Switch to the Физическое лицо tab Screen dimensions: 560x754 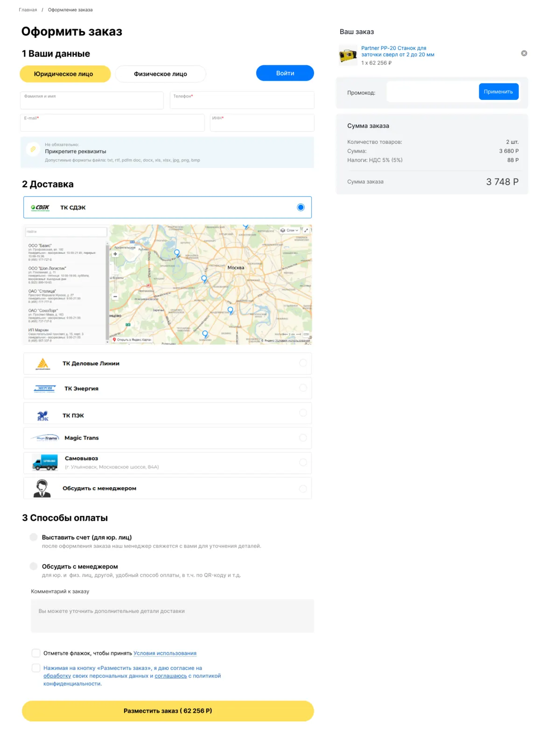(161, 74)
